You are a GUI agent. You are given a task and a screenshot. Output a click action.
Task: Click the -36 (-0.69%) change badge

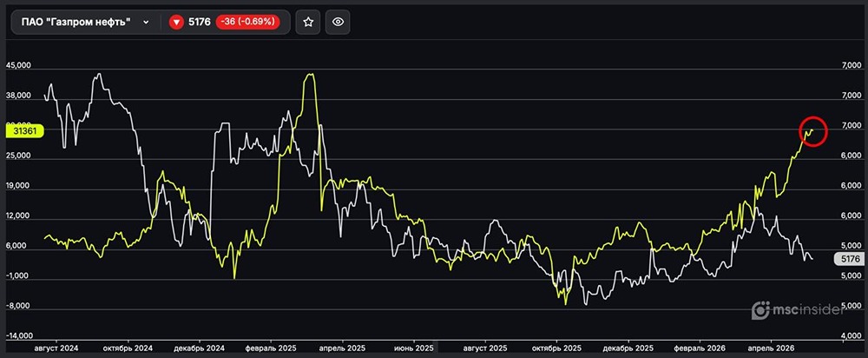[x=248, y=23]
